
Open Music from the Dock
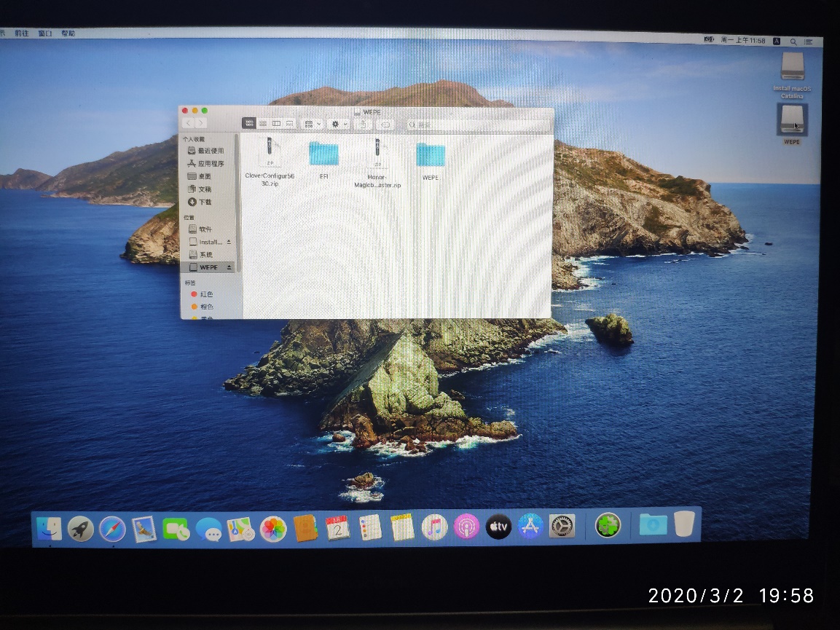click(434, 527)
